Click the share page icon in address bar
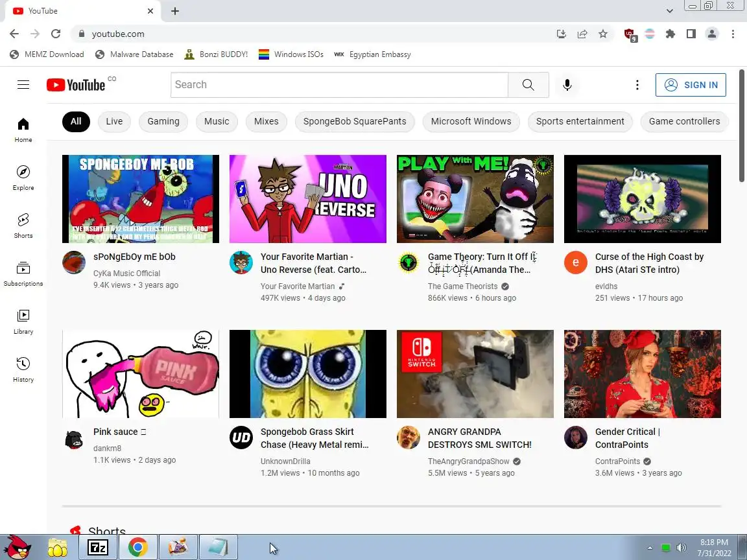 582,34
